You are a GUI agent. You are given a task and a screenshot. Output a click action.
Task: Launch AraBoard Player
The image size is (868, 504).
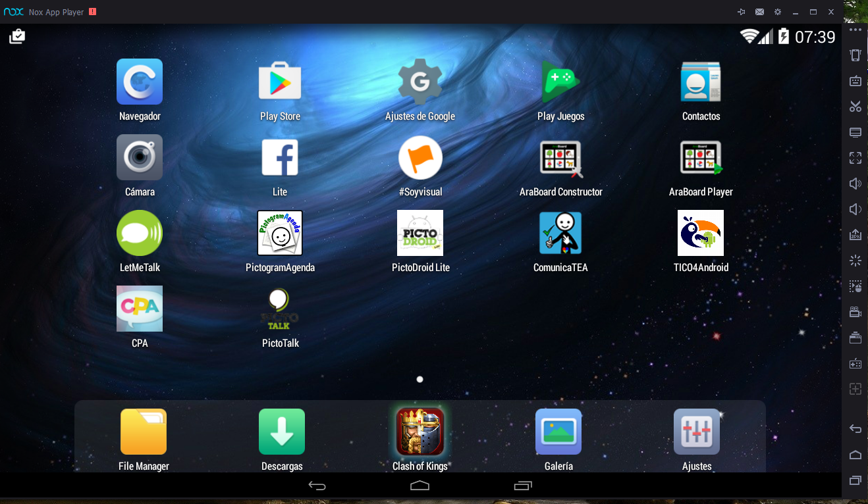coord(701,159)
